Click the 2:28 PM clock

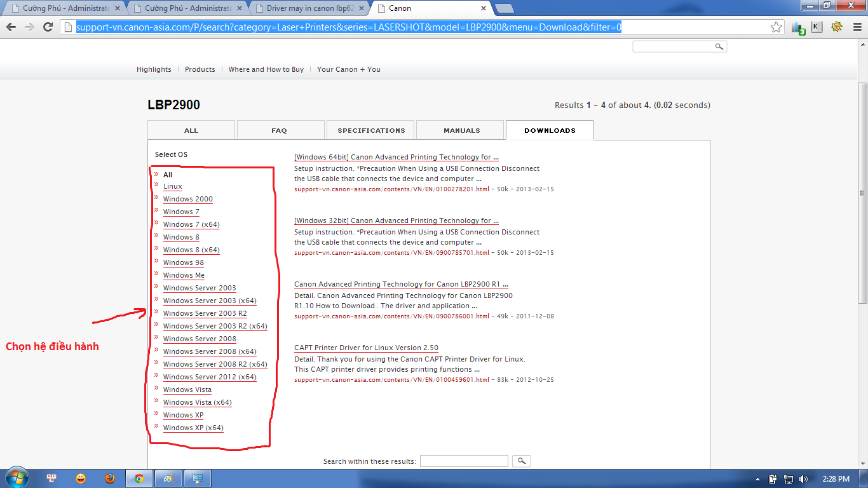click(x=836, y=479)
